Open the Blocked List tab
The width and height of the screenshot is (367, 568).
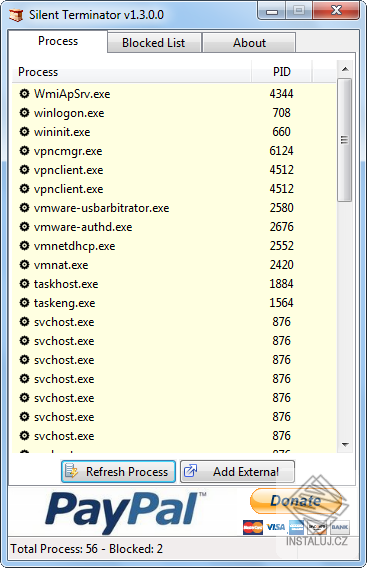(x=154, y=43)
